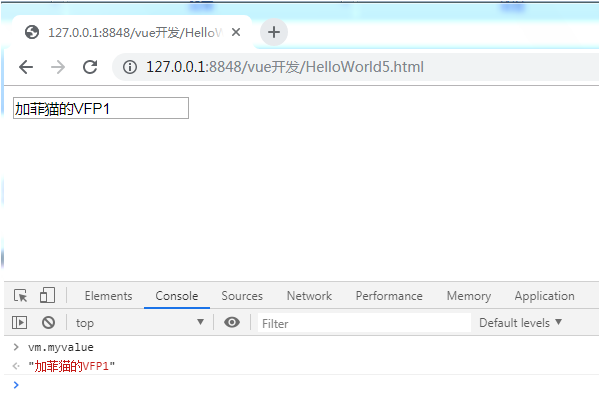
Task: Open a new tab with plus button
Action: tap(274, 32)
